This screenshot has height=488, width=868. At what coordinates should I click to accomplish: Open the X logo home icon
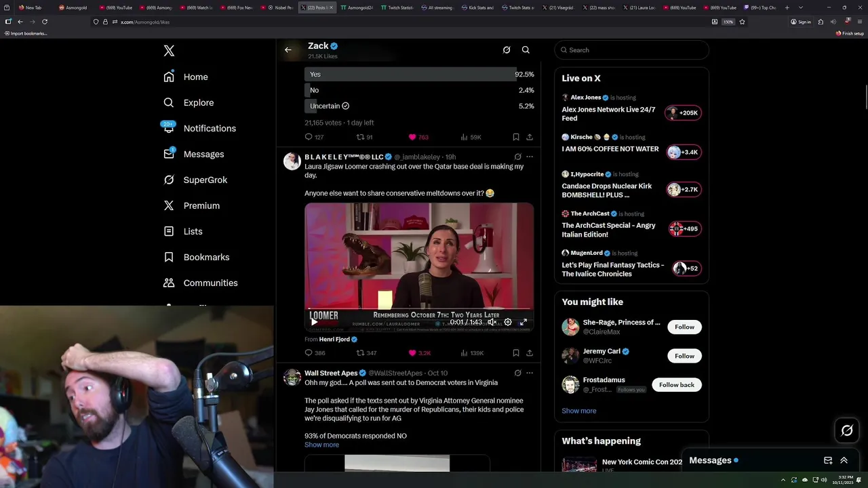click(169, 51)
